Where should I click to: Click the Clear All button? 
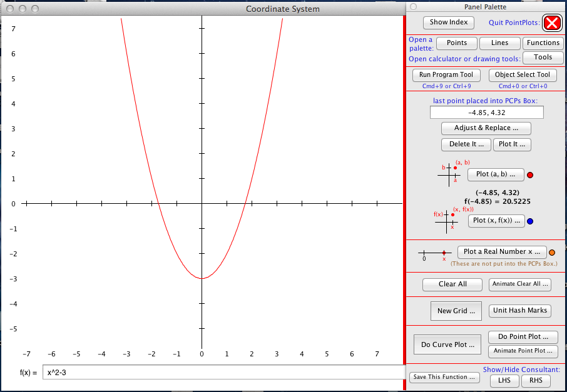[452, 284]
